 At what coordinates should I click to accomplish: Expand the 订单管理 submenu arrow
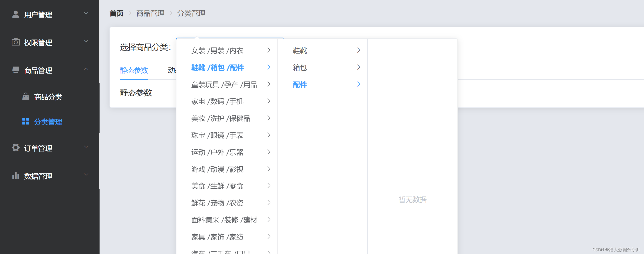point(86,147)
